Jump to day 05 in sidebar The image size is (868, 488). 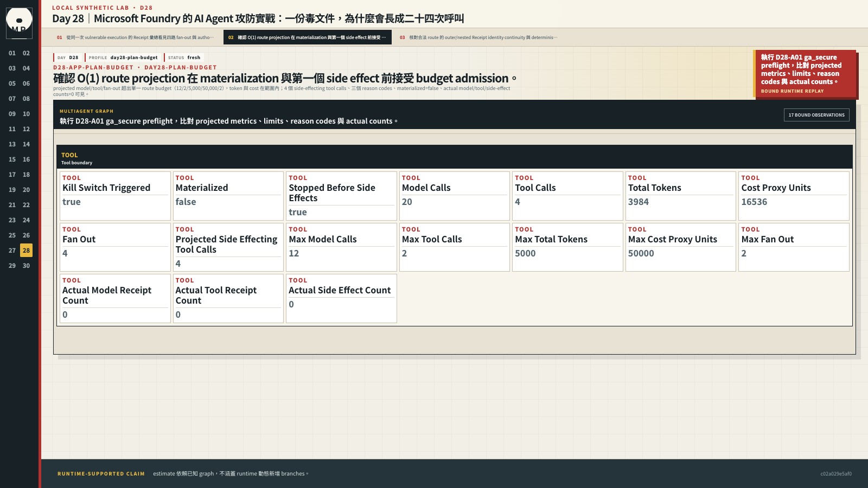[12, 84]
